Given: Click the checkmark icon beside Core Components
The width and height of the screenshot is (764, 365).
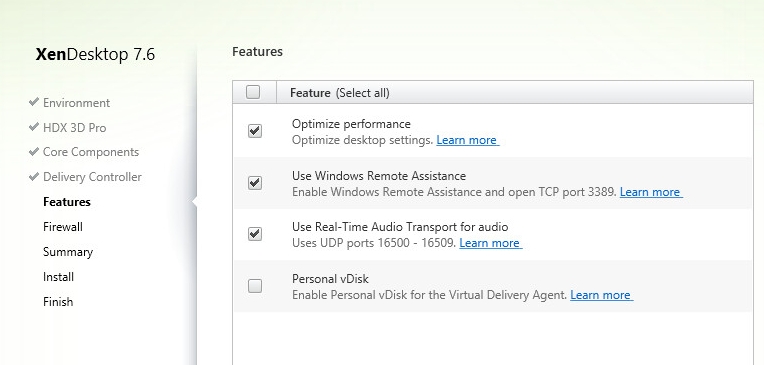Looking at the screenshot, I should click(x=34, y=151).
